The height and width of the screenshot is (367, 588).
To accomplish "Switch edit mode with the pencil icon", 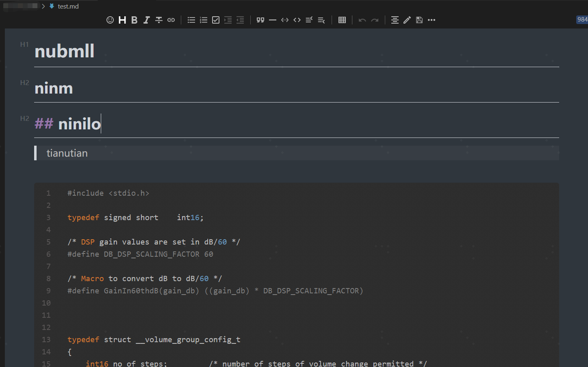I will (407, 20).
